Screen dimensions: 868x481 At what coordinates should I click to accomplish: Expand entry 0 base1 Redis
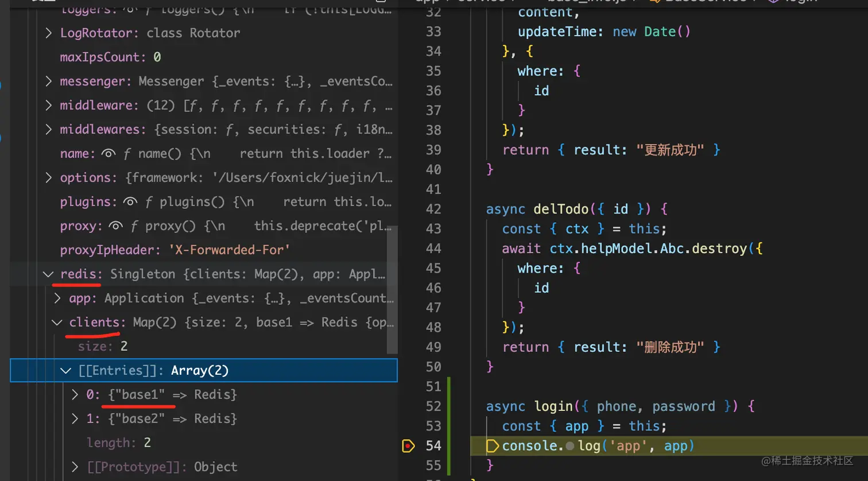tap(75, 395)
